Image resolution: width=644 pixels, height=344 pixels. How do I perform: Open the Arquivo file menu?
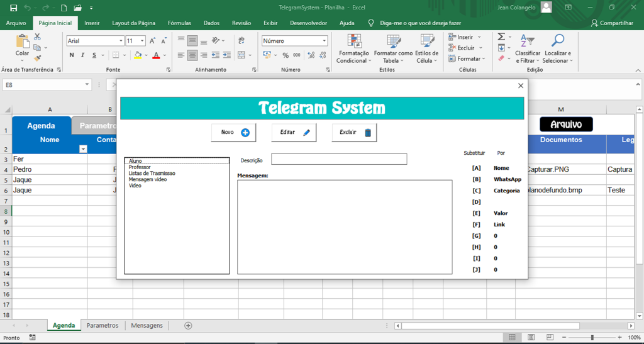(x=16, y=23)
